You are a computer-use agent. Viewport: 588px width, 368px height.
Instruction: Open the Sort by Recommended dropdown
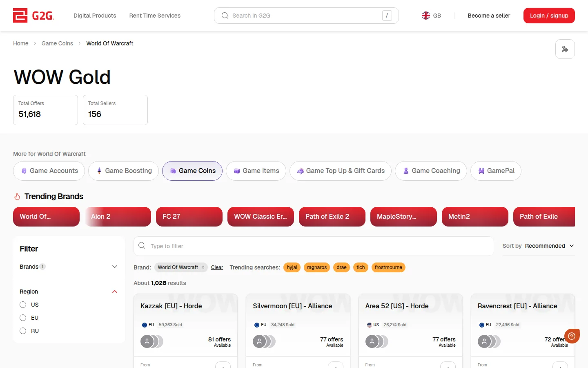[x=538, y=246]
